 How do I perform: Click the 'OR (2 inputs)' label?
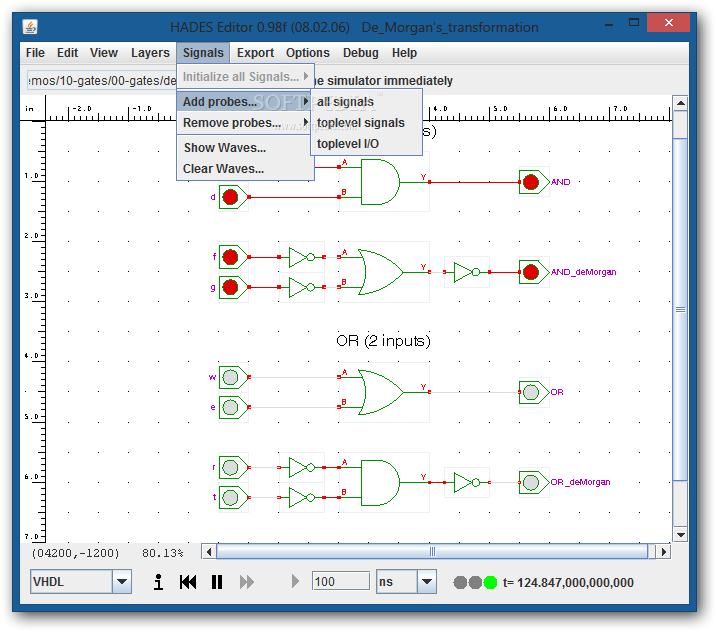[383, 341]
